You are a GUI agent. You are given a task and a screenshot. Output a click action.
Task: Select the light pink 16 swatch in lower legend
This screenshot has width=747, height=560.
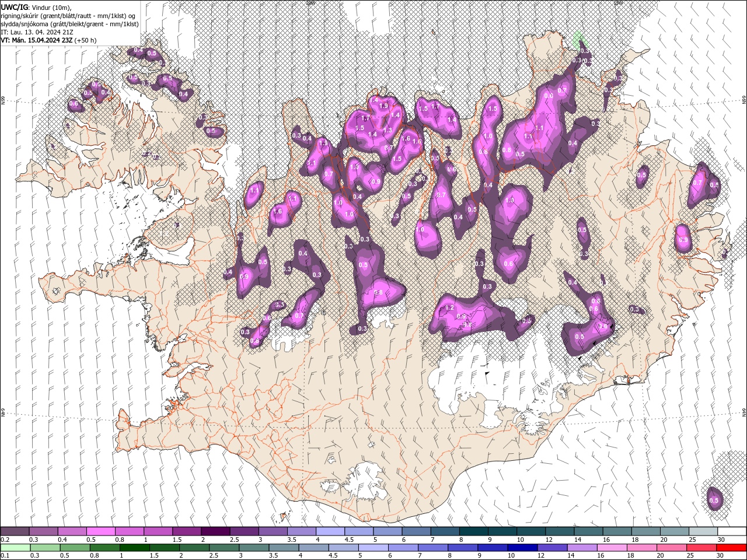[611, 548]
